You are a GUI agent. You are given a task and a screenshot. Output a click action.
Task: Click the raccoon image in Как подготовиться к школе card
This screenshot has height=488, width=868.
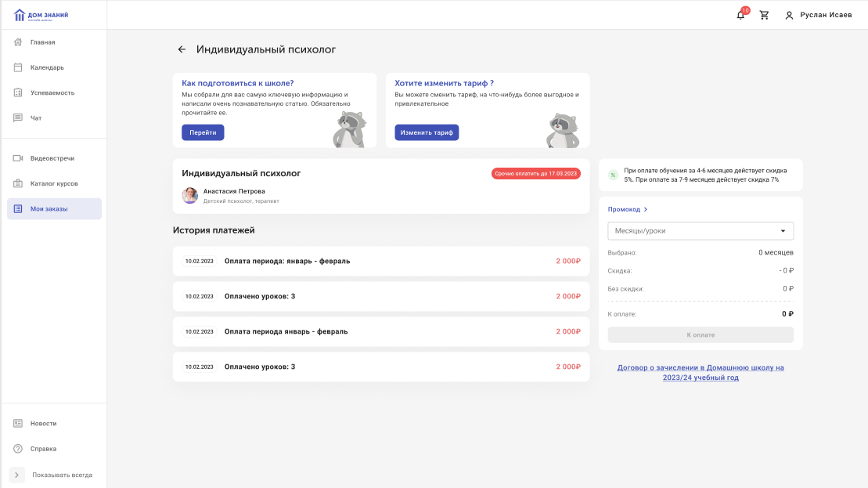[x=350, y=129]
